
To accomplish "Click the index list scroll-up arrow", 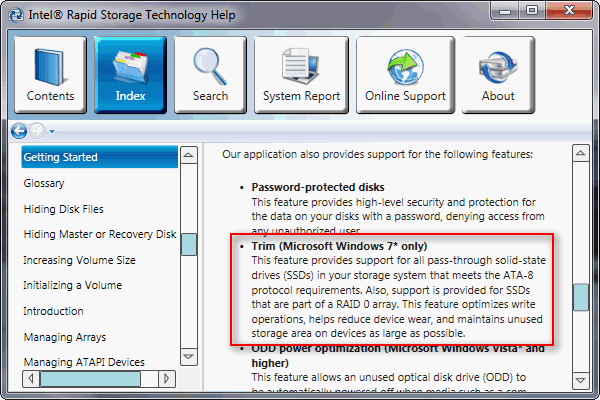I will [189, 155].
